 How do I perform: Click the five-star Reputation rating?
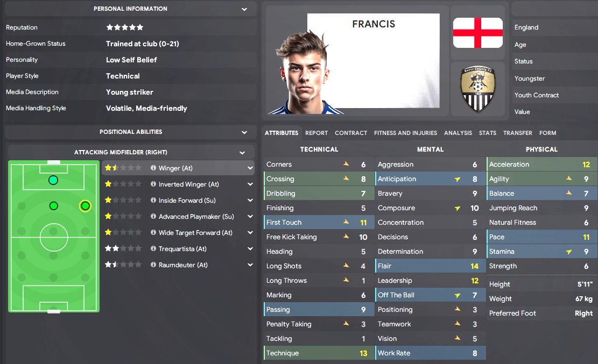coord(125,27)
